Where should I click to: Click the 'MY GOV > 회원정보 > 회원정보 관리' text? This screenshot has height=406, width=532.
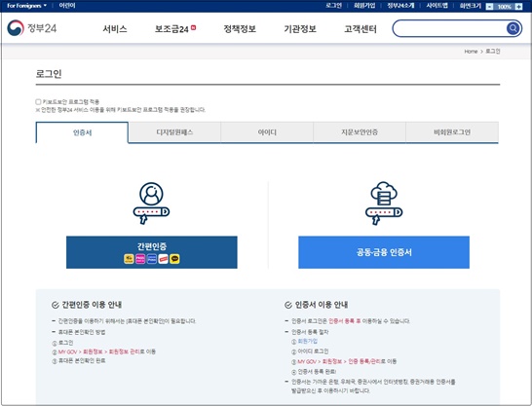point(99,351)
